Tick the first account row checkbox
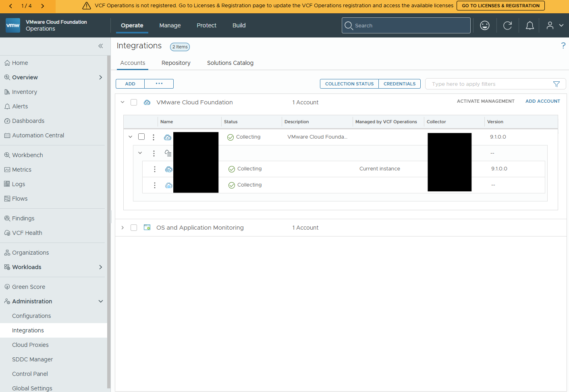 pos(141,137)
